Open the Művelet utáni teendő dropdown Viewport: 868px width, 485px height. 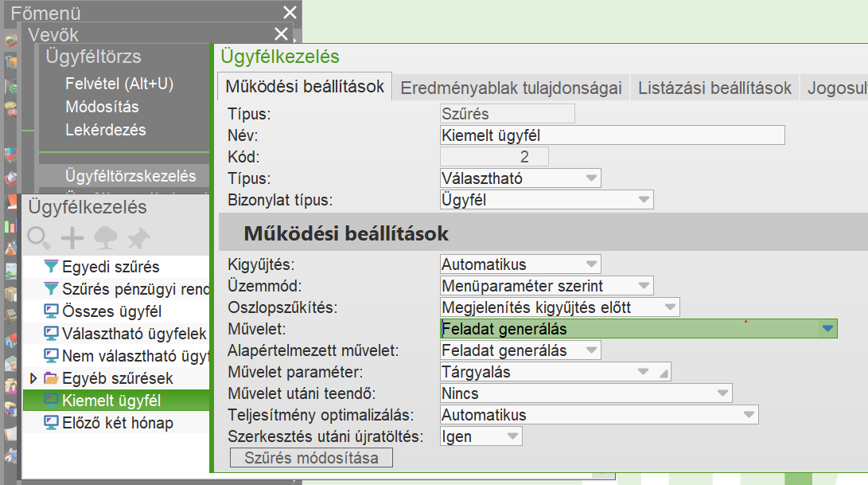tap(722, 393)
